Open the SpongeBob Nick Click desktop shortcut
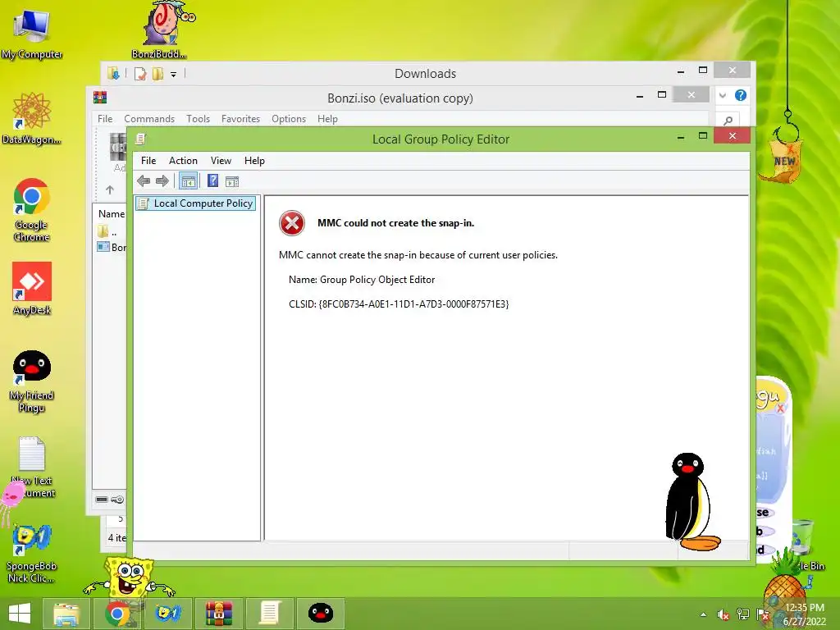 click(x=31, y=554)
